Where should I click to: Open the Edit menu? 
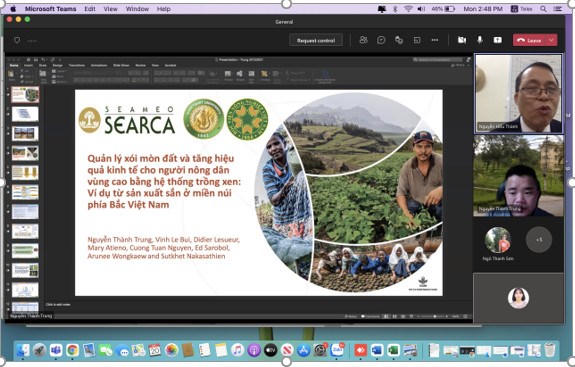coord(90,9)
